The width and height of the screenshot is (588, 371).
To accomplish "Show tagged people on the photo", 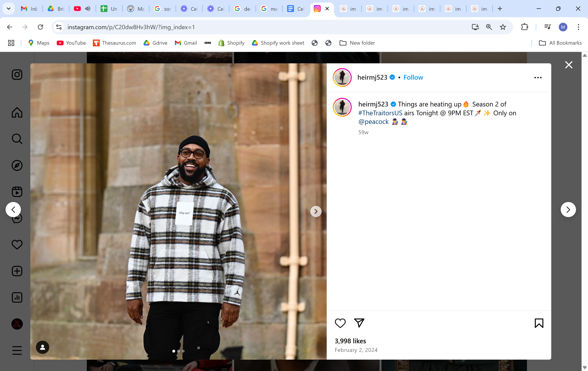I will (43, 347).
